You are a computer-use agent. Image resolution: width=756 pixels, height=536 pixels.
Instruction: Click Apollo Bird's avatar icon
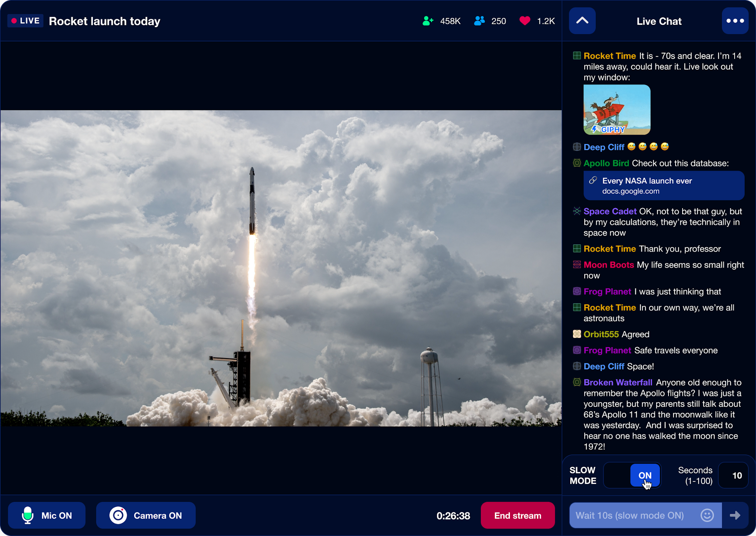tap(577, 163)
